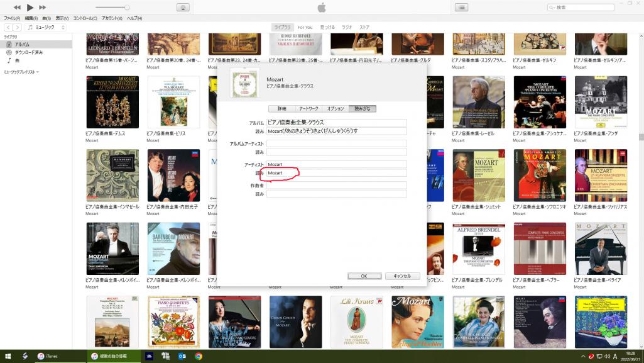Go back to the previous track
644x363 pixels.
(x=16, y=7)
